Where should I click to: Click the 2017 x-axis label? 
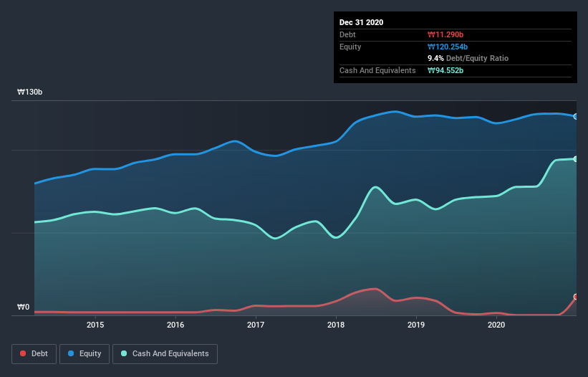click(256, 325)
